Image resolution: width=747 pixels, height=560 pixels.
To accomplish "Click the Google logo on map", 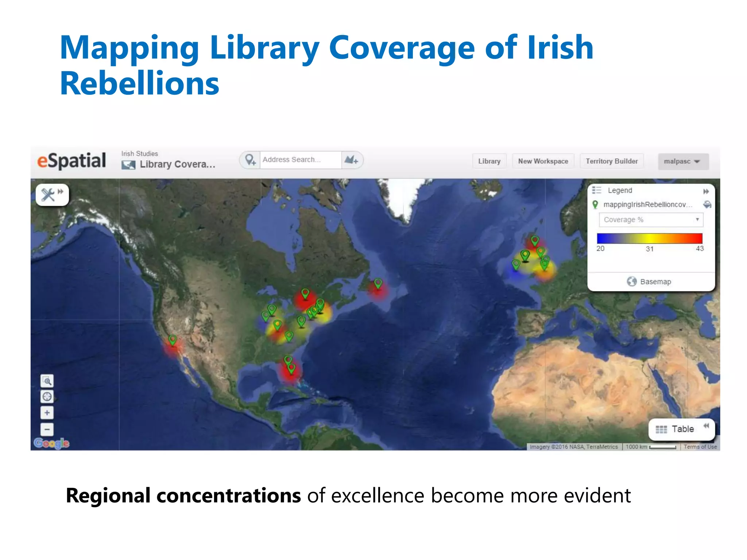I will pos(51,443).
